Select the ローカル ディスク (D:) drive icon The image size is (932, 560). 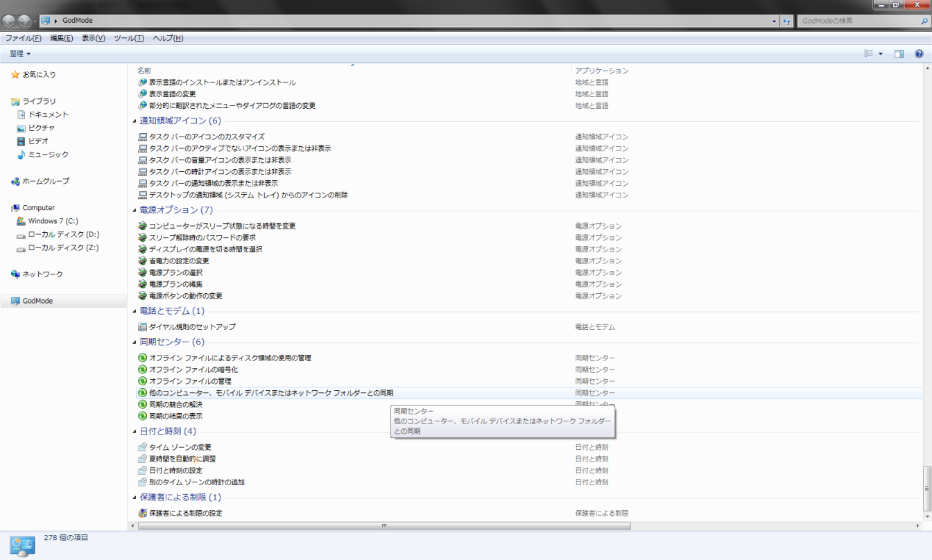pos(21,234)
